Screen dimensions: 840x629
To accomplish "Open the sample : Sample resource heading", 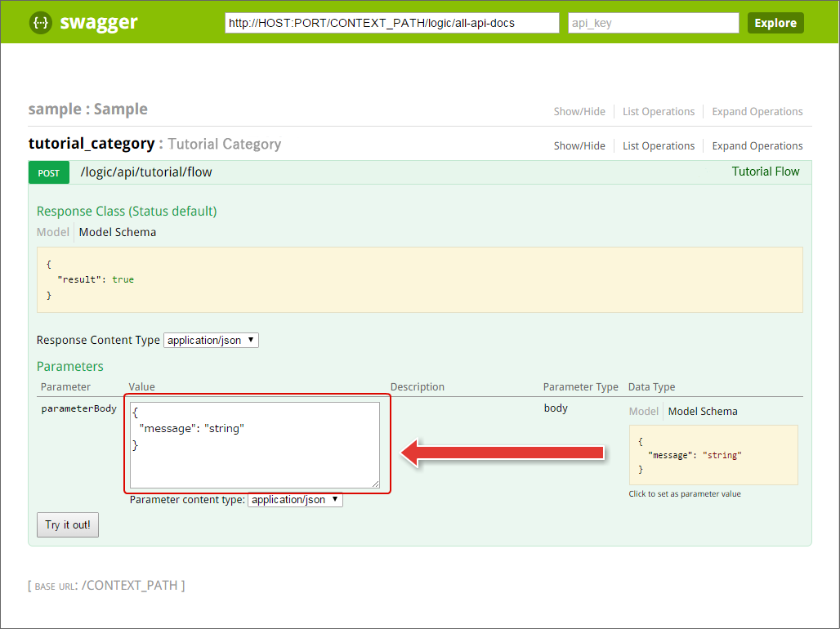I will pos(88,109).
